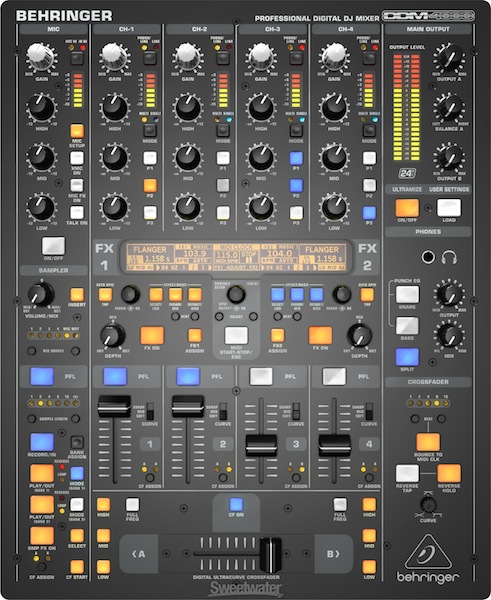Toggle the phones SPLIT button
This screenshot has height=600, width=491.
pyautogui.click(x=407, y=357)
